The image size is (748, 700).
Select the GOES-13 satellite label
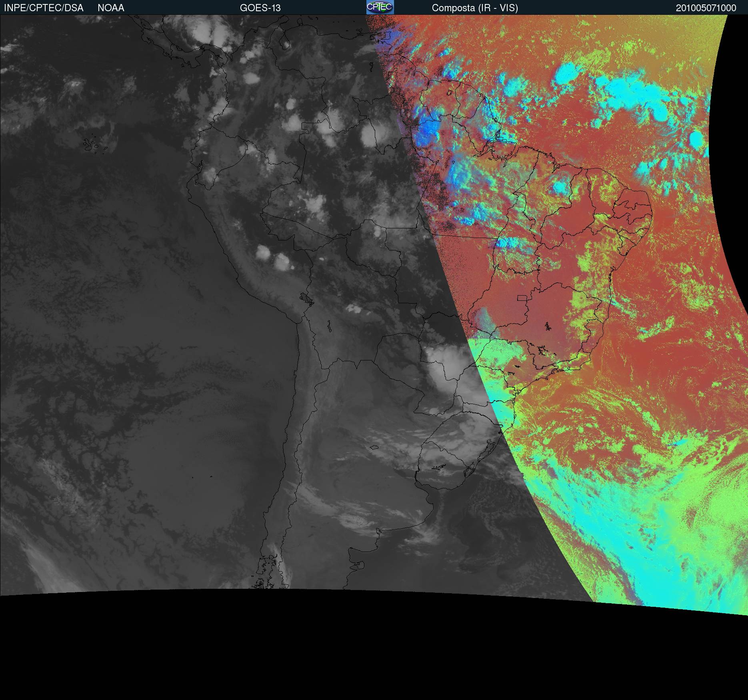(x=260, y=8)
